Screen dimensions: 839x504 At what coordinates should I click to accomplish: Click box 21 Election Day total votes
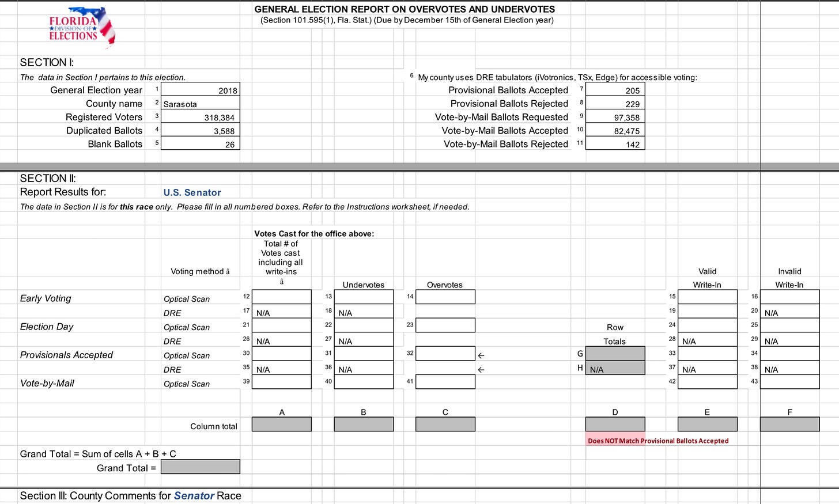click(x=282, y=325)
